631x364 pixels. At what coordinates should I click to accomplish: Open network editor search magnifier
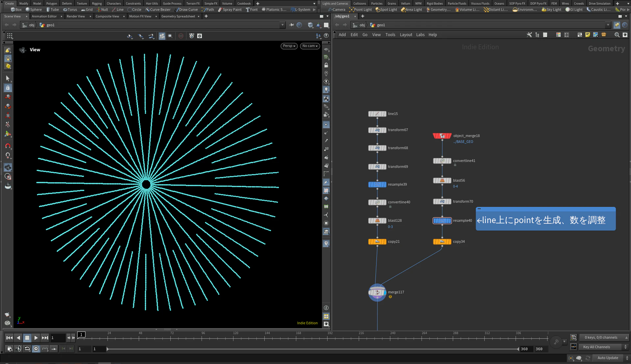[617, 35]
